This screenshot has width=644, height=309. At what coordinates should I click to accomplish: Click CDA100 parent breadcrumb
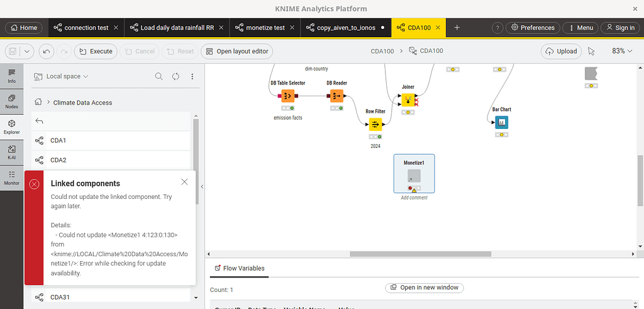pos(382,51)
